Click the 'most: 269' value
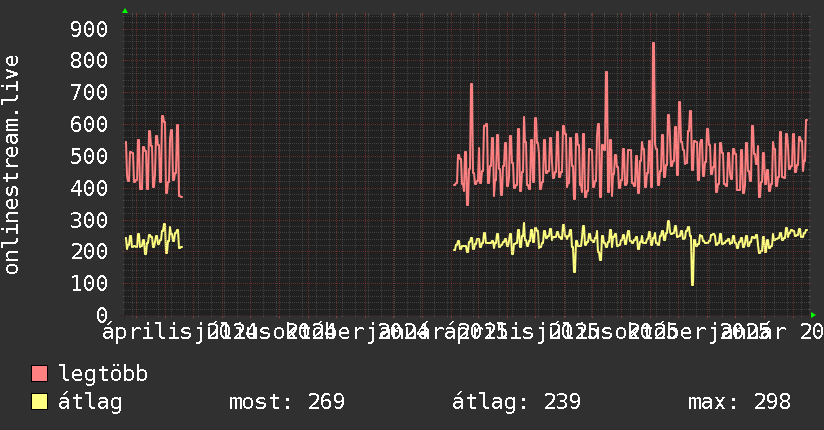Image resolution: width=824 pixels, height=430 pixels. click(x=287, y=402)
